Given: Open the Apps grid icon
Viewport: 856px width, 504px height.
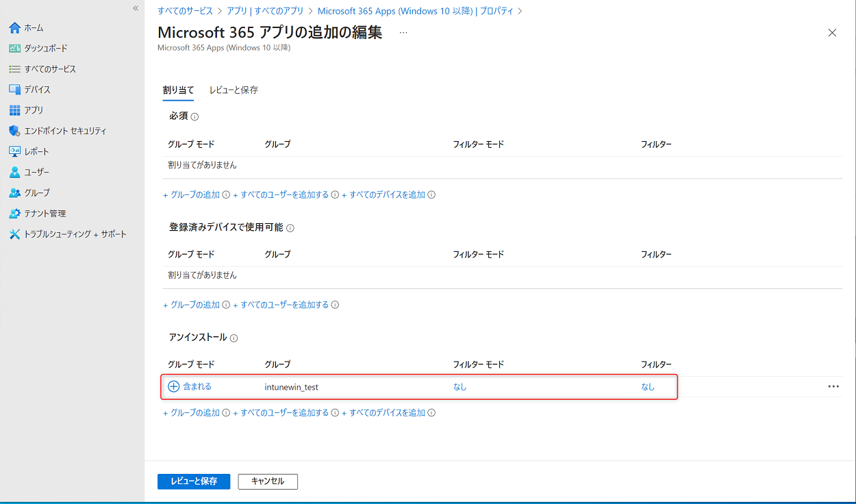Looking at the screenshot, I should click(x=15, y=110).
